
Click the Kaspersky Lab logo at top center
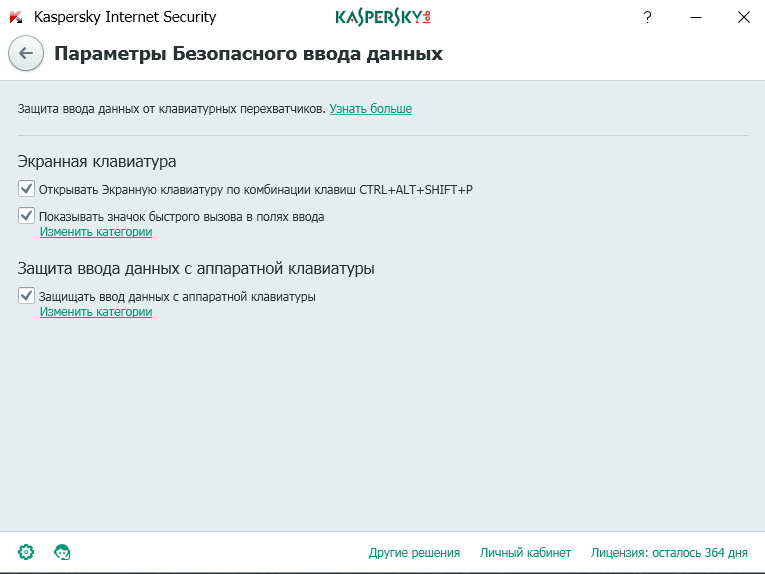(382, 18)
